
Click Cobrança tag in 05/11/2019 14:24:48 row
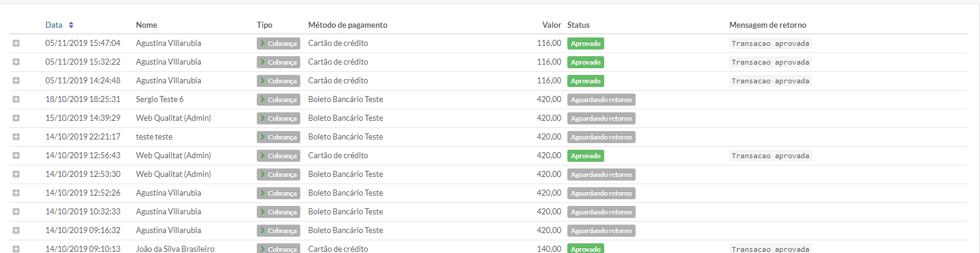point(279,81)
